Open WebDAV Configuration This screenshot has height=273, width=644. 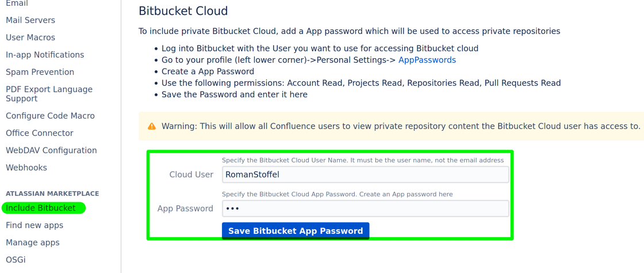coord(51,150)
